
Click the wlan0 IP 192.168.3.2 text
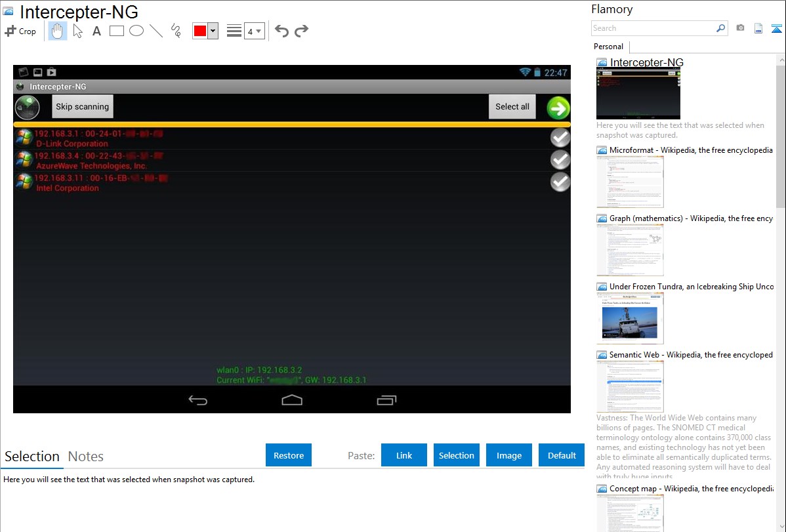[259, 370]
